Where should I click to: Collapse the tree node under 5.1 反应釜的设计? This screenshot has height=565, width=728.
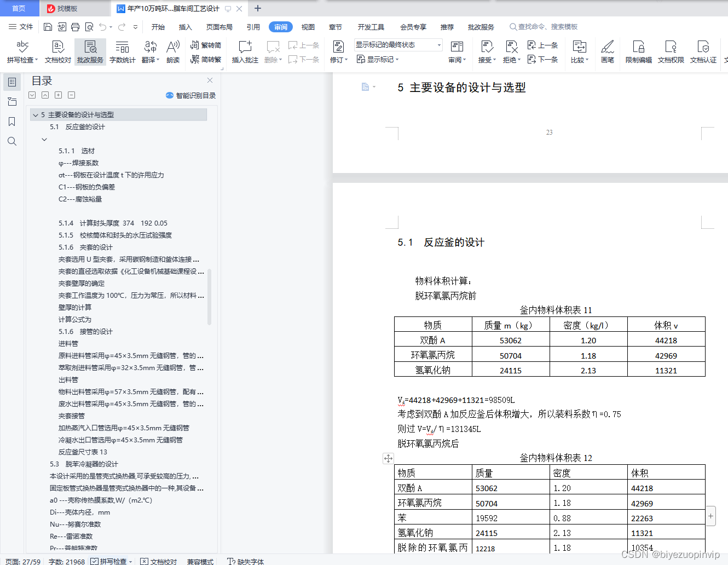(44, 140)
